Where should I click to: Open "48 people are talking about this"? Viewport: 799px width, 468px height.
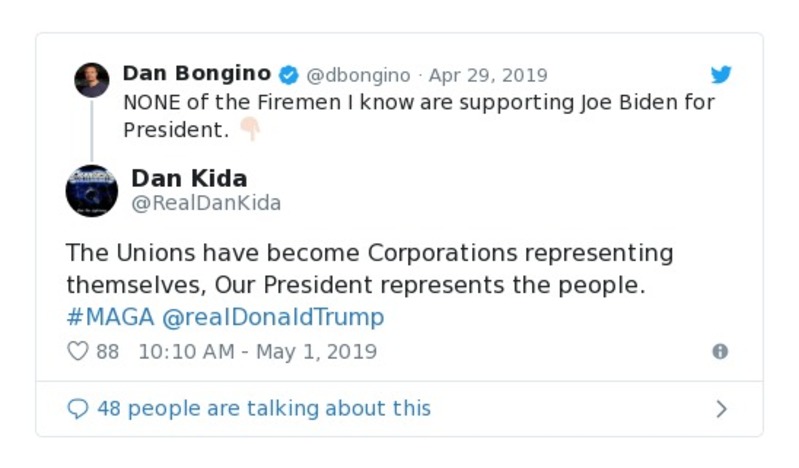pos(264,409)
